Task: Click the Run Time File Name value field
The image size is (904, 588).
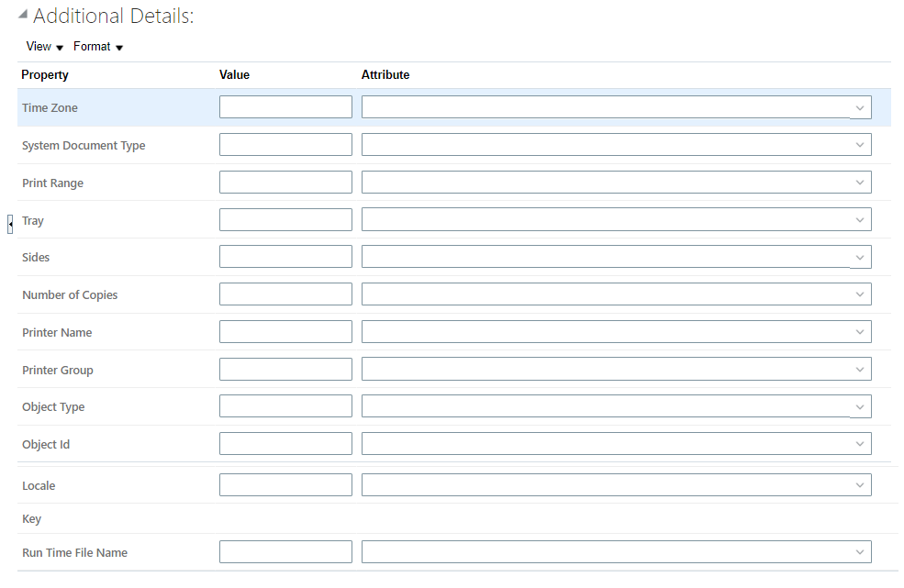Action: 285,551
